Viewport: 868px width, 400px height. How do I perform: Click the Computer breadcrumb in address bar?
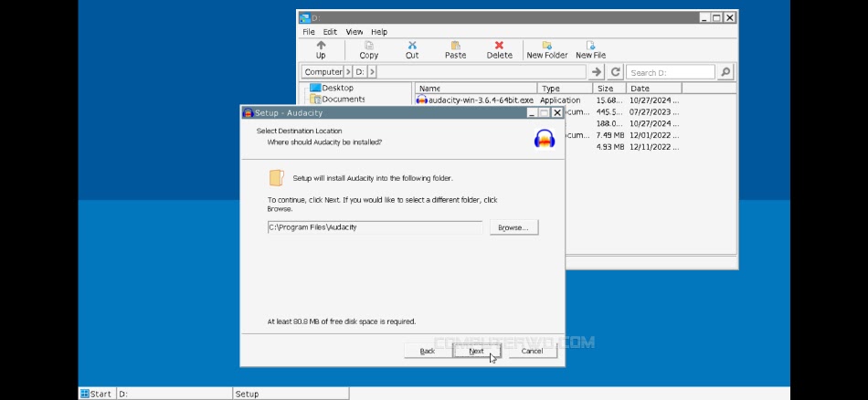[323, 72]
